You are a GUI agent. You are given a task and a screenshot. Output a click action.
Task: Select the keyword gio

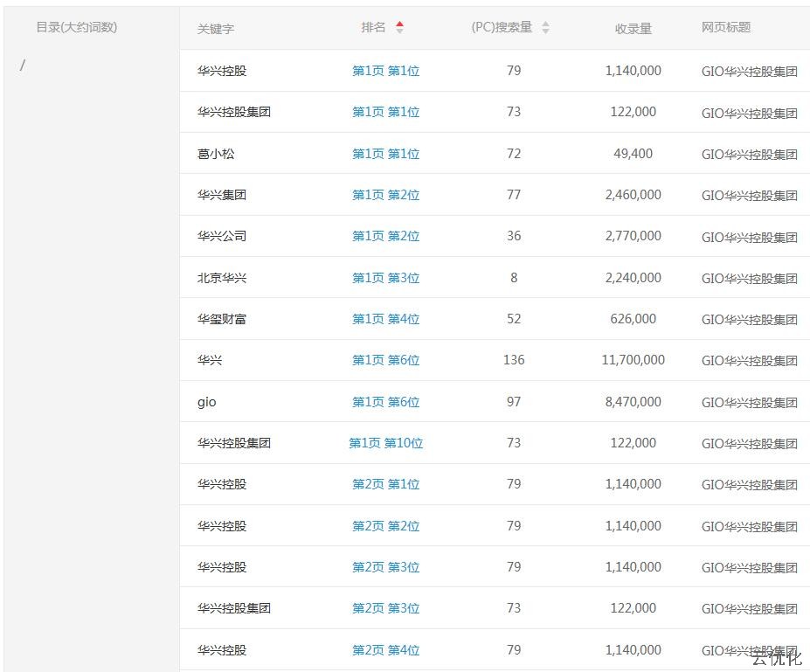coord(206,402)
